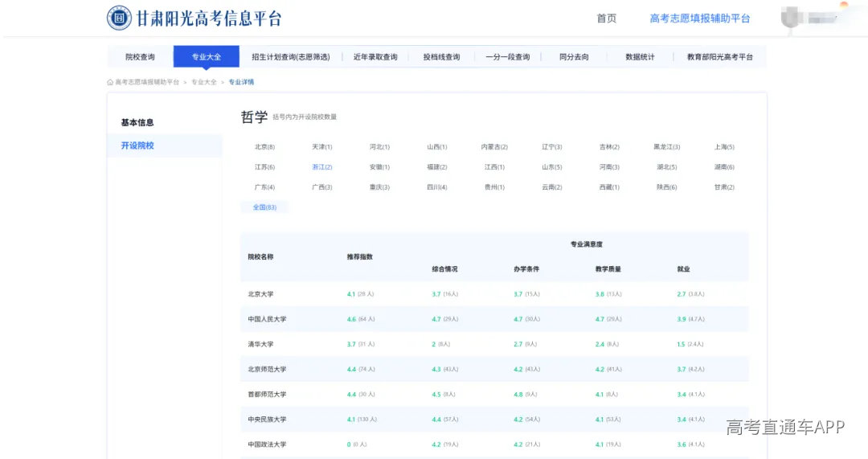The width and height of the screenshot is (868, 459).
Task: Click the 甘肃阳光高考信息平台 logo
Action: tap(194, 18)
